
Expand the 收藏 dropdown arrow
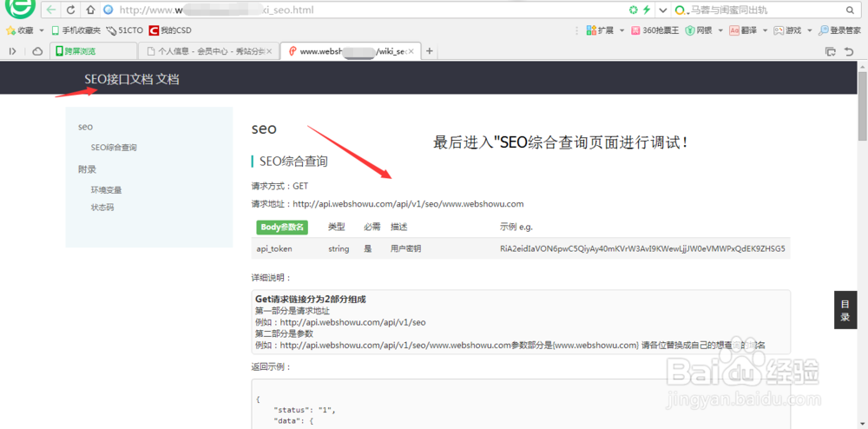41,30
